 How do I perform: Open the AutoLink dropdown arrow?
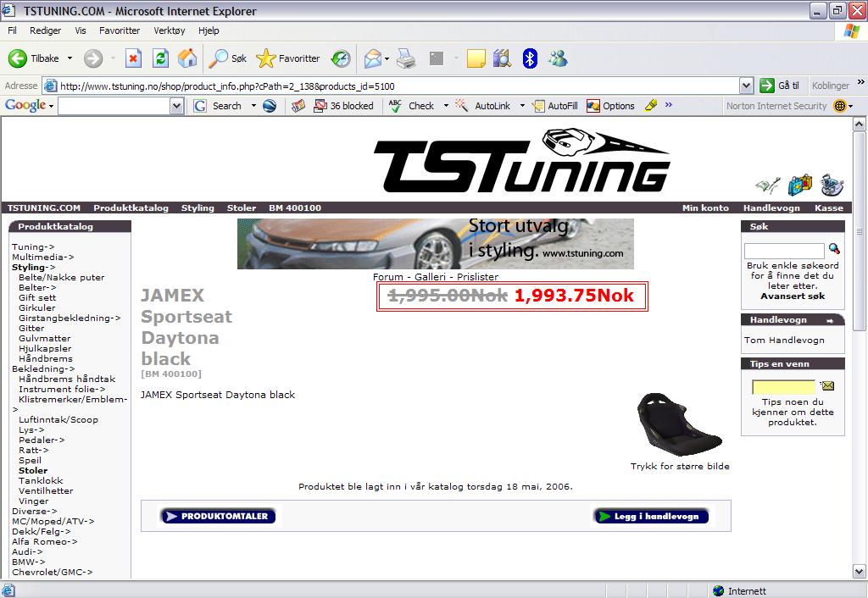coord(522,106)
